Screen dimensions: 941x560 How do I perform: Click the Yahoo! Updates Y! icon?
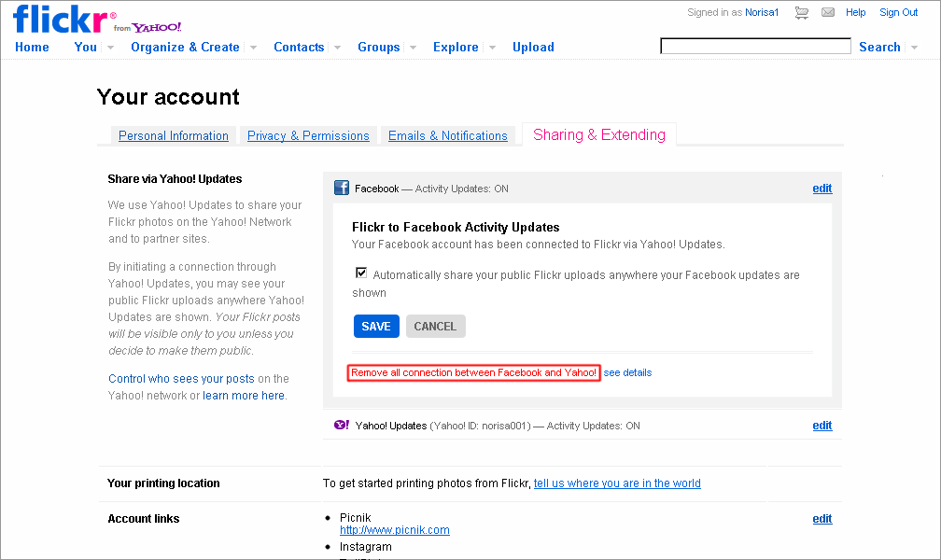[342, 425]
